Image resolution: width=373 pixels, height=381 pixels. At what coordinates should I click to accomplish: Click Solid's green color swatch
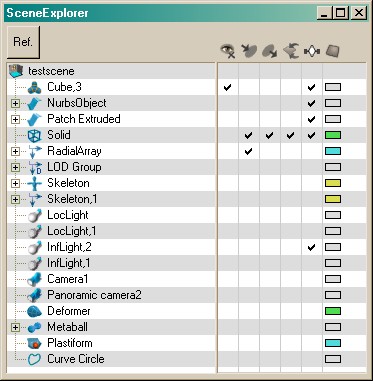click(333, 135)
